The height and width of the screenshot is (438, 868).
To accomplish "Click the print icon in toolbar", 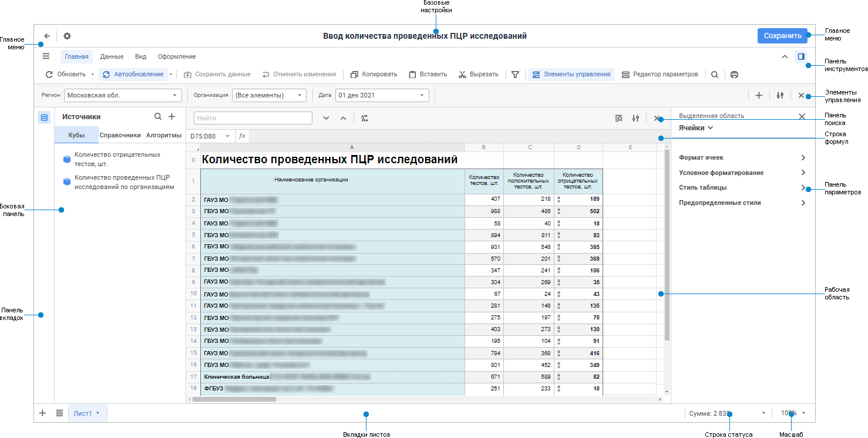I will pos(734,75).
